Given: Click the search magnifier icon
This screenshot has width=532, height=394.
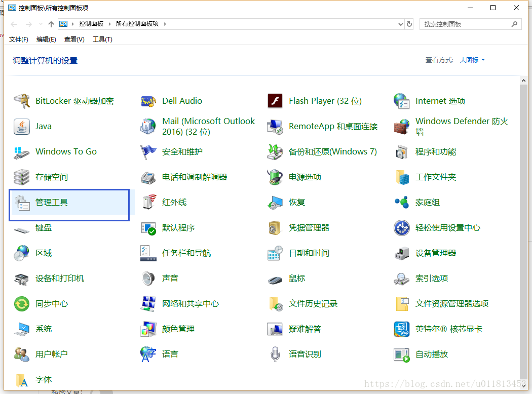Looking at the screenshot, I should pyautogui.click(x=514, y=24).
